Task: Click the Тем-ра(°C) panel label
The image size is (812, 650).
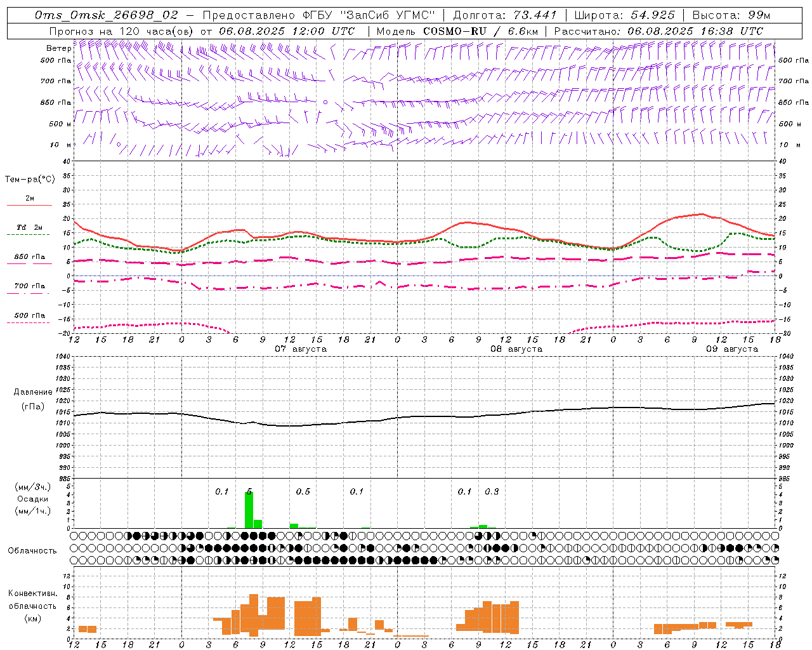Action: [30, 180]
